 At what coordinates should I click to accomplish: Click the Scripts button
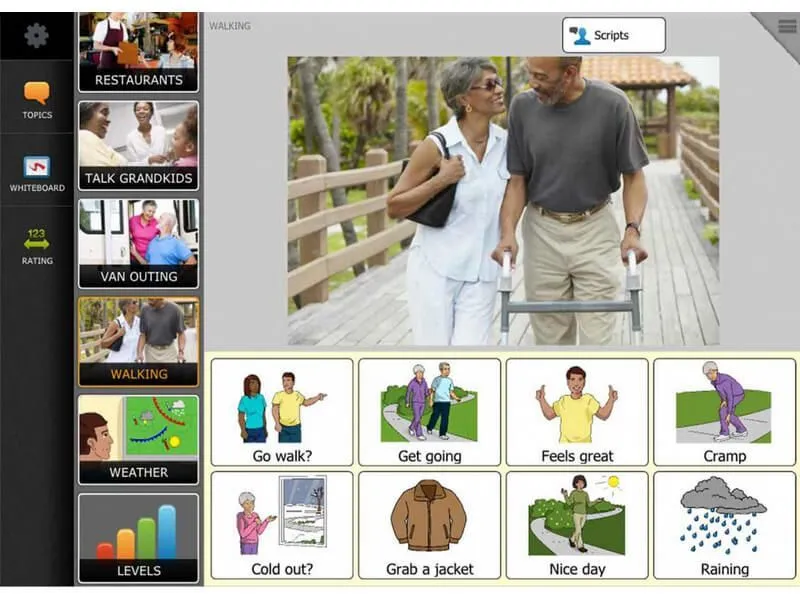point(613,35)
